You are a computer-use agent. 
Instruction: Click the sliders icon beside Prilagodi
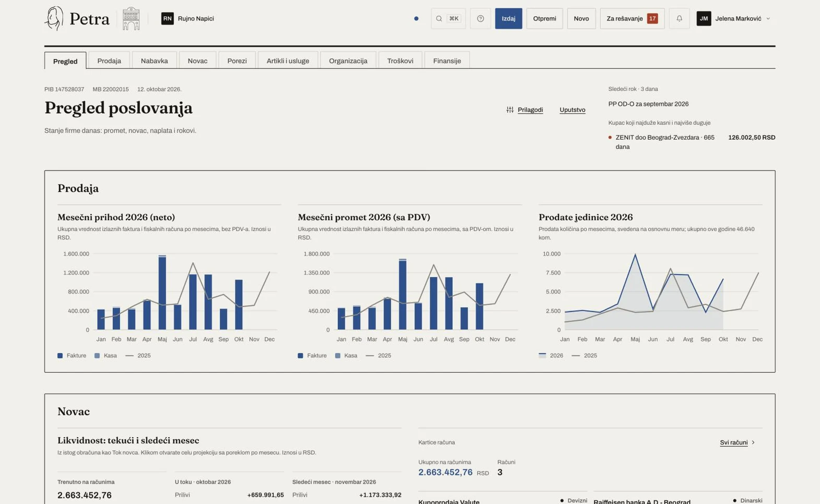(510, 110)
